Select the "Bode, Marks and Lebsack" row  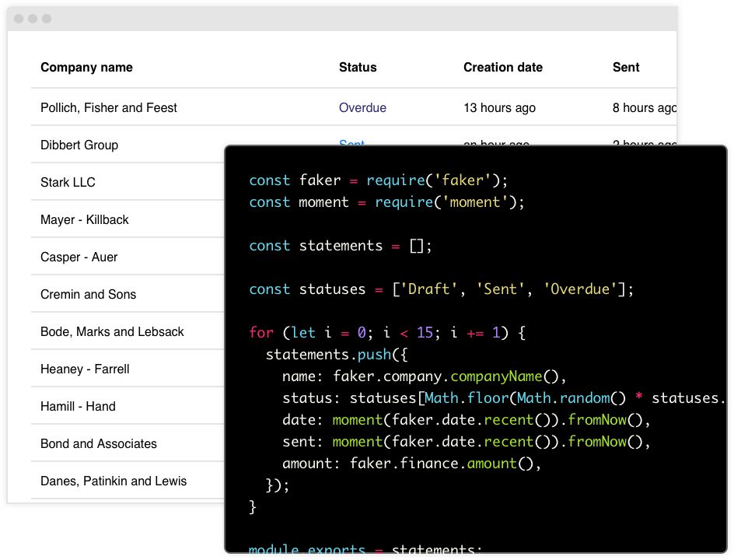pos(111,331)
